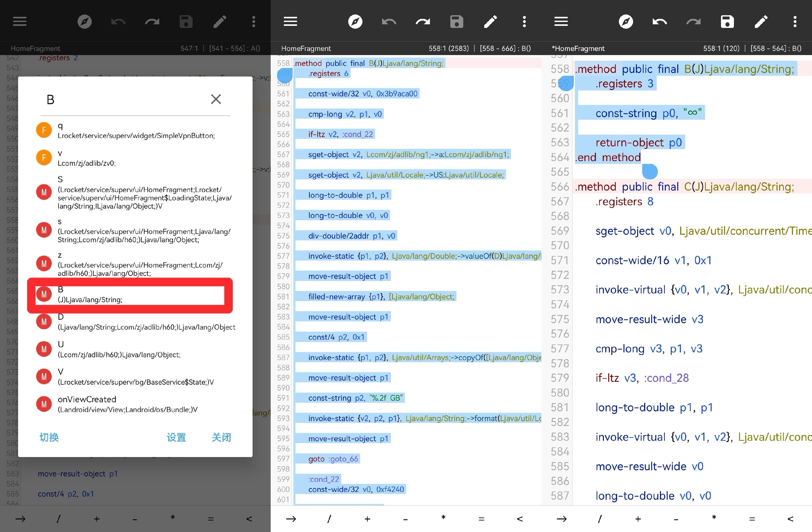Tap the 关闭 close button
Image resolution: width=812 pixels, height=532 pixels.
[222, 437]
